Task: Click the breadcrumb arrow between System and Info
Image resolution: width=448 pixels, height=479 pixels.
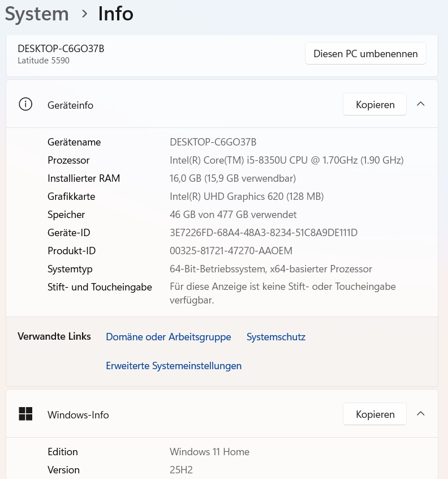Action: point(84,14)
